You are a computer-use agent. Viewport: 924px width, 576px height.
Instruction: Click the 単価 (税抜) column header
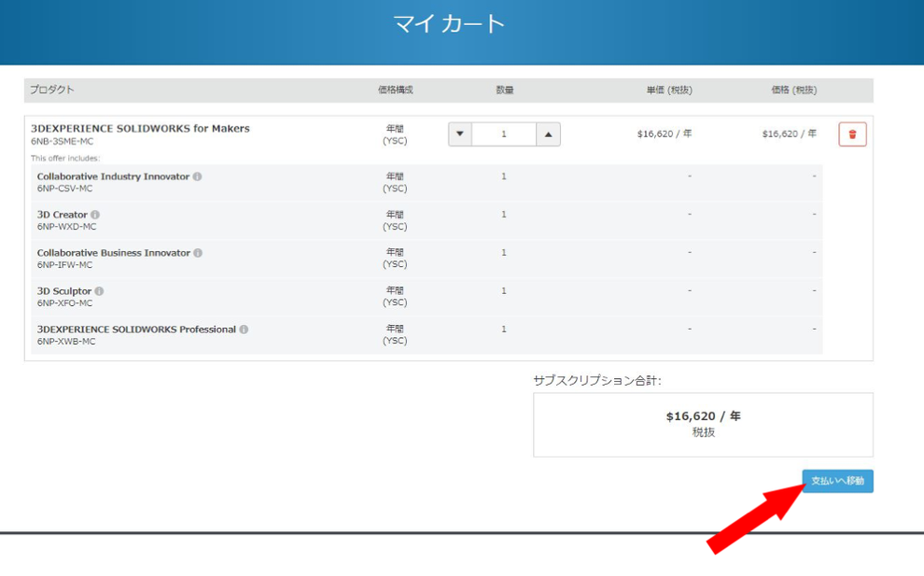click(x=669, y=91)
